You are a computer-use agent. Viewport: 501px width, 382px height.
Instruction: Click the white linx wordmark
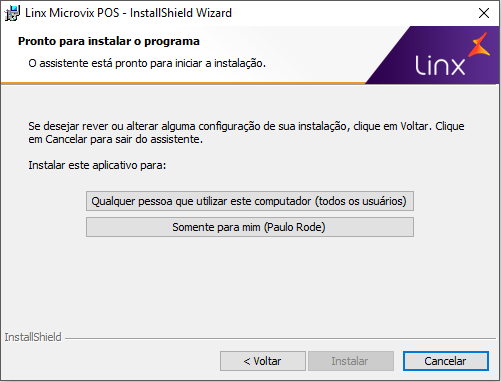pyautogui.click(x=440, y=65)
